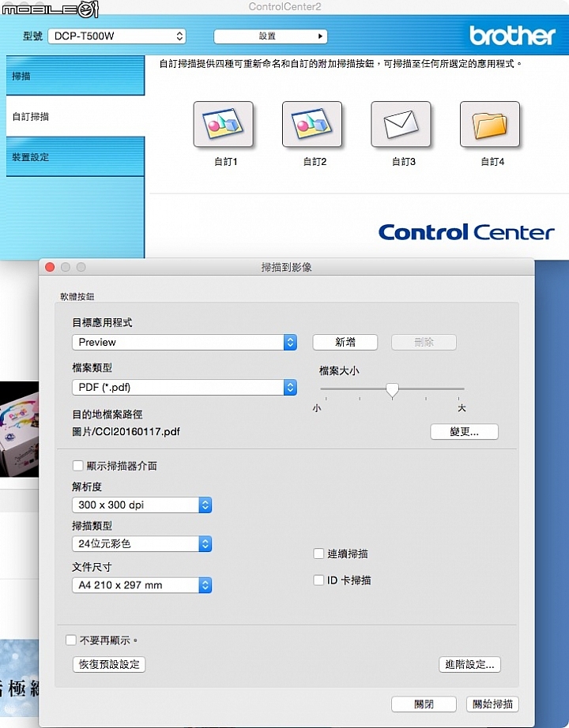Viewport: 569px width, 728px height.
Task: Click the 檔案大小 slider handle
Action: pyautogui.click(x=392, y=391)
